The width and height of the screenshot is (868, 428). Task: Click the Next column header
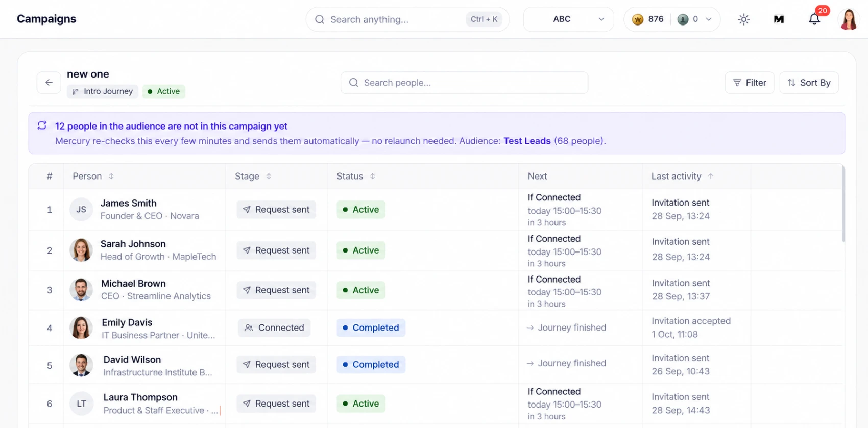pos(537,176)
